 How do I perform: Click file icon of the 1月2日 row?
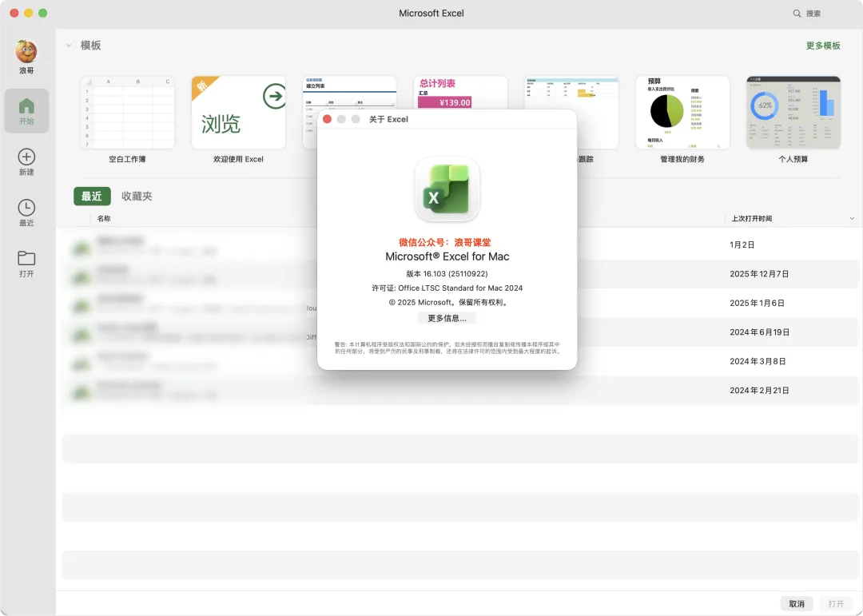pos(82,248)
